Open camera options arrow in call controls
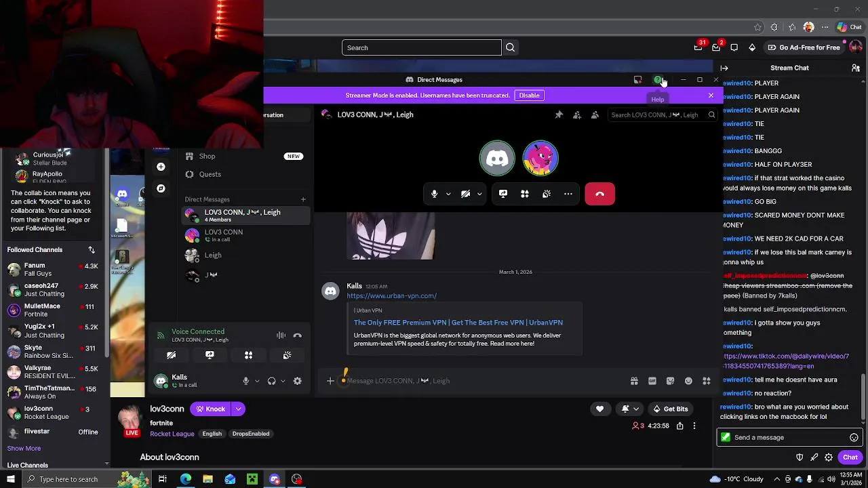868x488 pixels. (479, 194)
